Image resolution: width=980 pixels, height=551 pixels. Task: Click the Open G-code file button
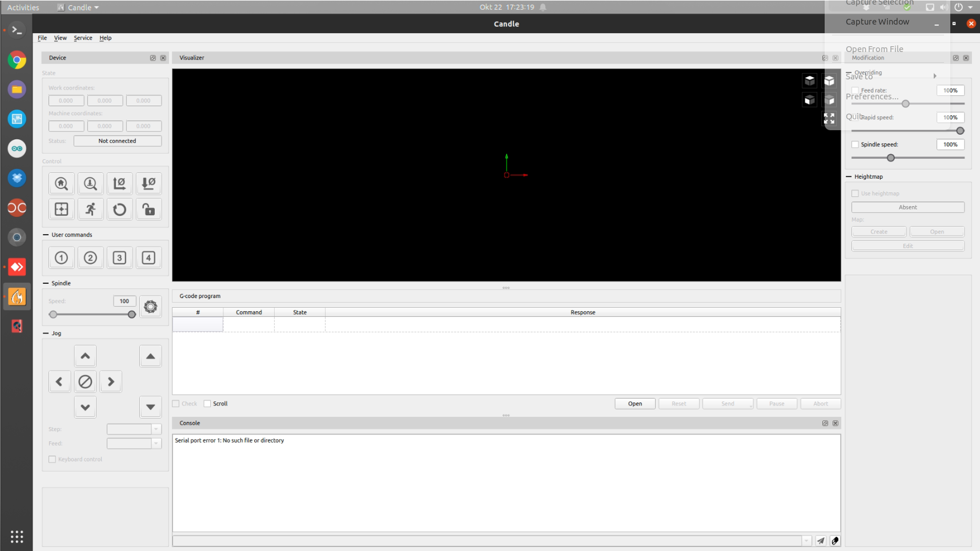[634, 404]
